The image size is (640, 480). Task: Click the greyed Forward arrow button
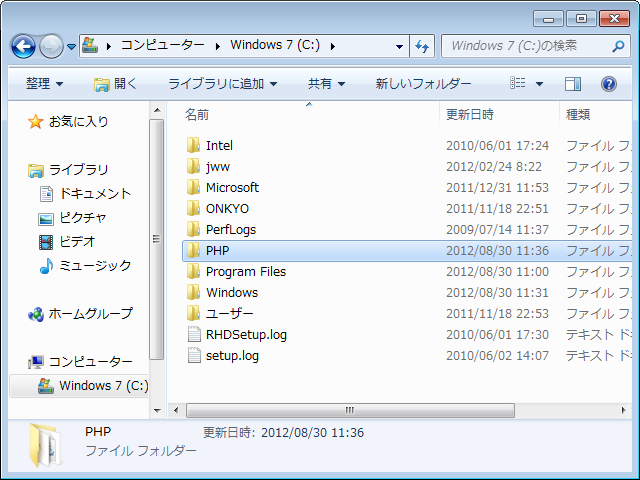click(x=51, y=46)
